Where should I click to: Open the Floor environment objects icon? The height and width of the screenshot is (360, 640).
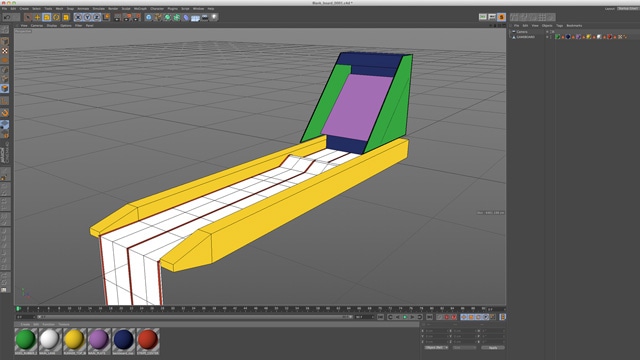click(x=196, y=18)
